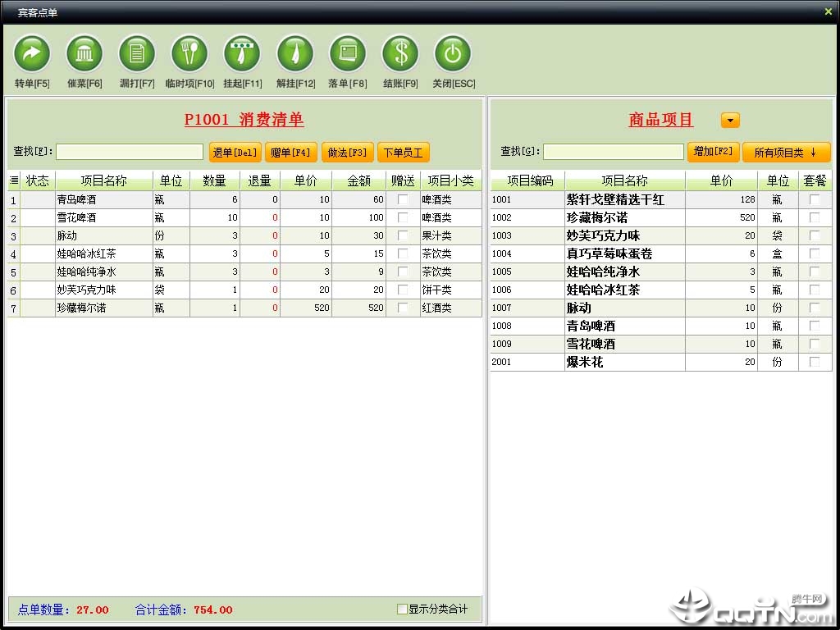Screen dimensions: 840x630
Task: Click the 饼干类 category cell
Action: [450, 290]
